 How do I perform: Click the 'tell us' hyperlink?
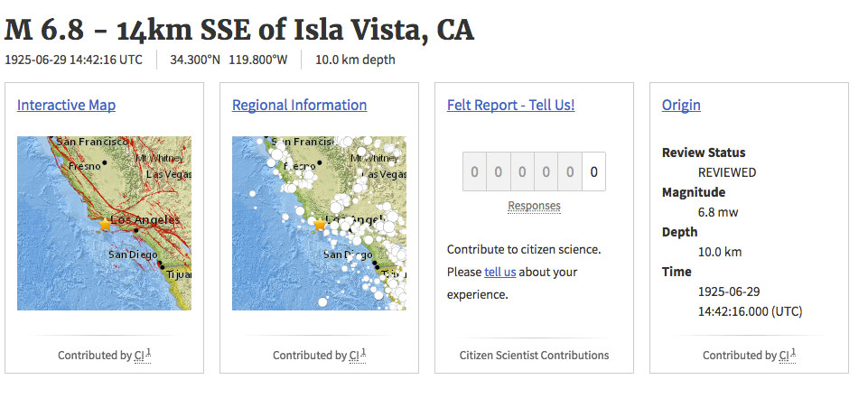[x=499, y=272]
